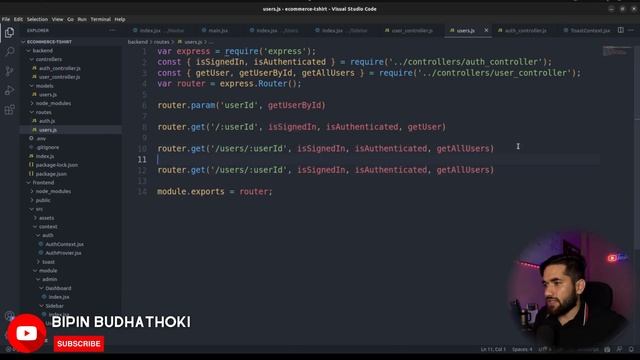Click getUserById on the router.param line
Image resolution: width=640 pixels, height=360 pixels.
tap(294, 105)
